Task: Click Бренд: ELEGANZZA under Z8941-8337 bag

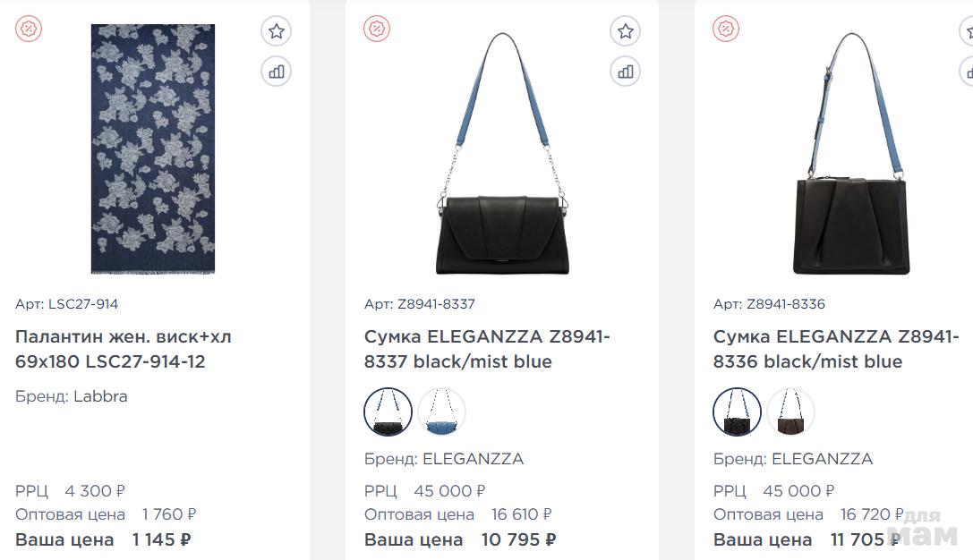Action: coord(444,459)
